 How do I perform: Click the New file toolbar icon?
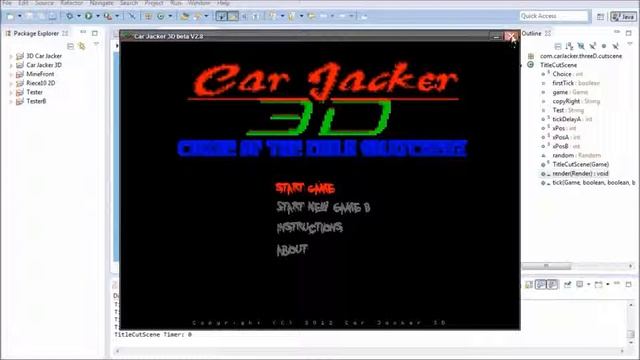point(11,16)
